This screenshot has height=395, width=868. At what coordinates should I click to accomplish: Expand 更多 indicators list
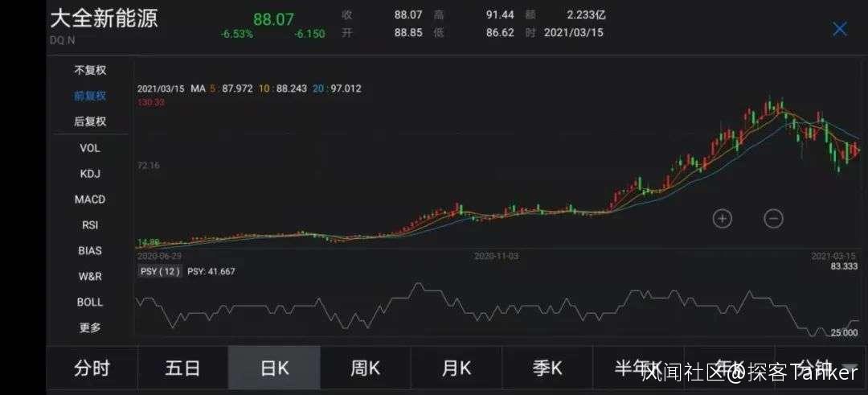tap(90, 327)
